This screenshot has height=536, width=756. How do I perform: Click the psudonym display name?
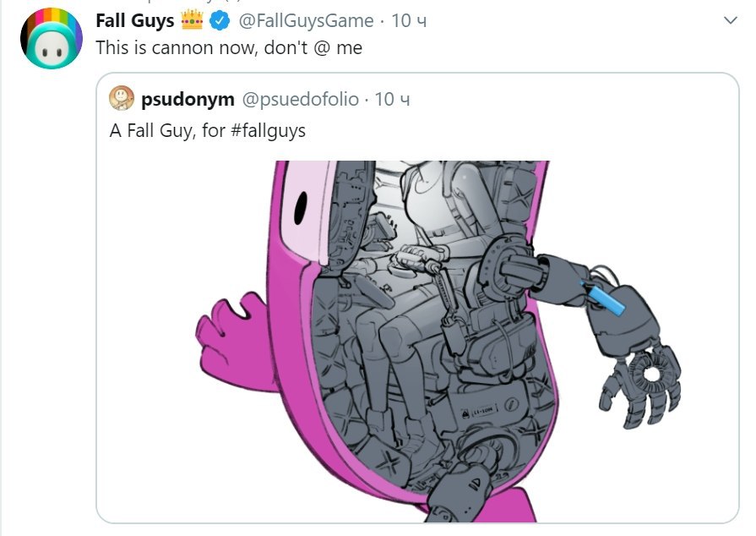tap(188, 100)
